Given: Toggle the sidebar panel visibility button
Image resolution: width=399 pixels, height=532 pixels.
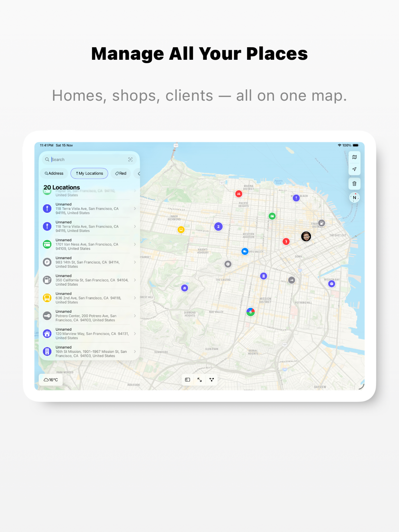Looking at the screenshot, I should pyautogui.click(x=187, y=380).
